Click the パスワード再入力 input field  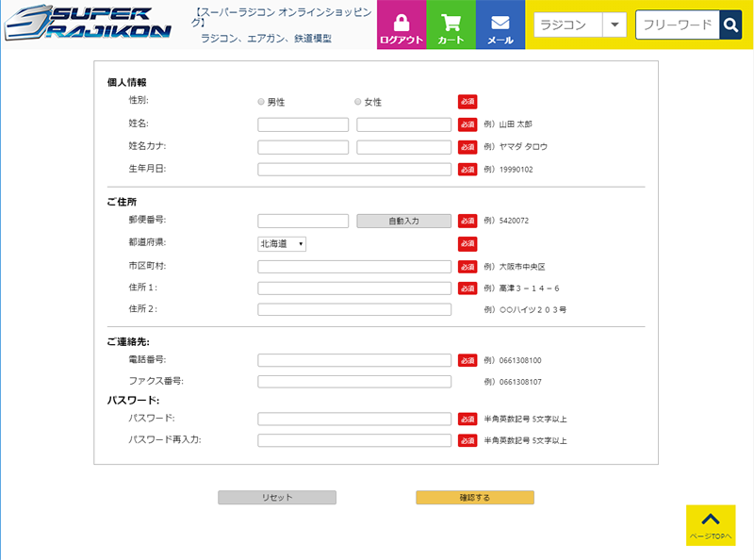[x=354, y=440]
